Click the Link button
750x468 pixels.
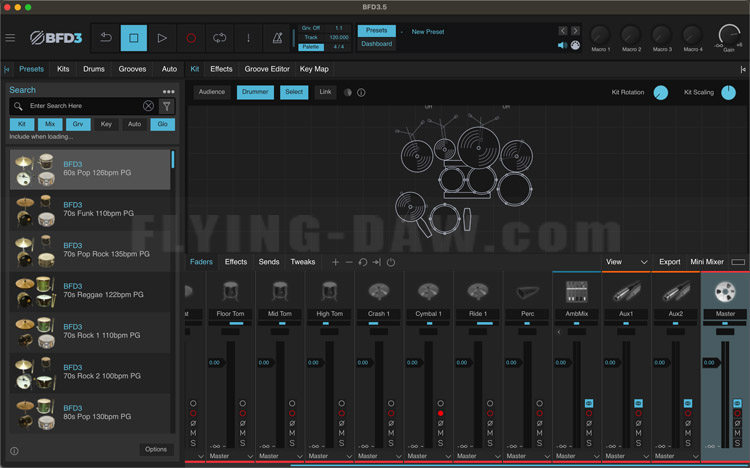tap(325, 92)
